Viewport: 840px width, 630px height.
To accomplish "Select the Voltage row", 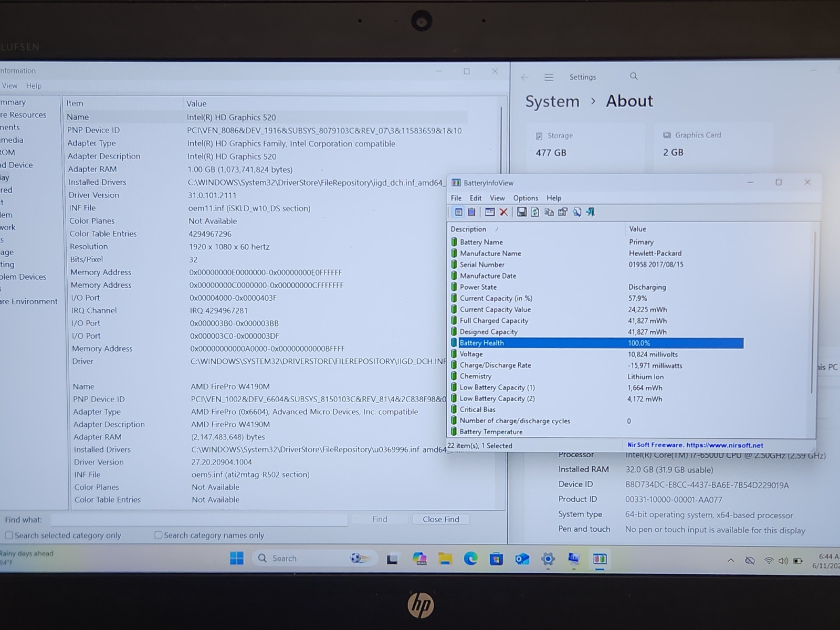I will 596,354.
